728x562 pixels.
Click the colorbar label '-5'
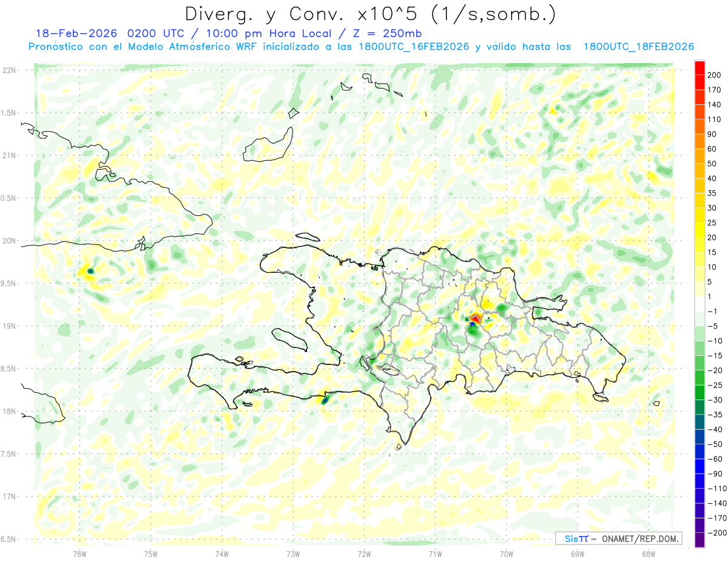pos(713,326)
